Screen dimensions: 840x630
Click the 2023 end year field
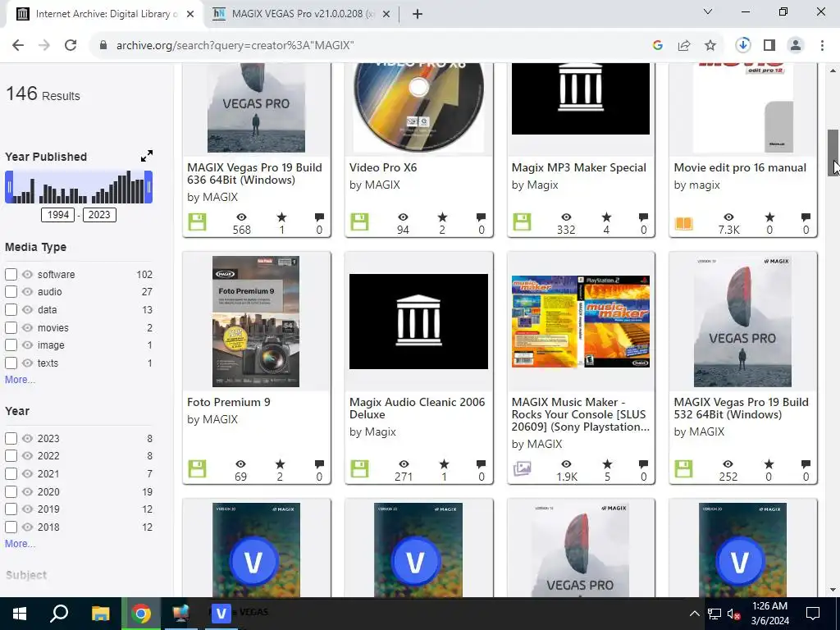[x=99, y=215]
